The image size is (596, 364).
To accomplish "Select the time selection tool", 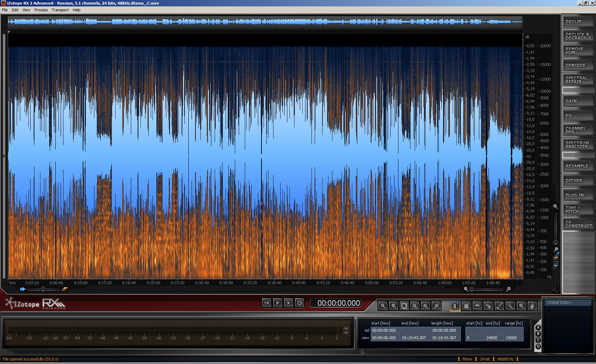I will 455,306.
